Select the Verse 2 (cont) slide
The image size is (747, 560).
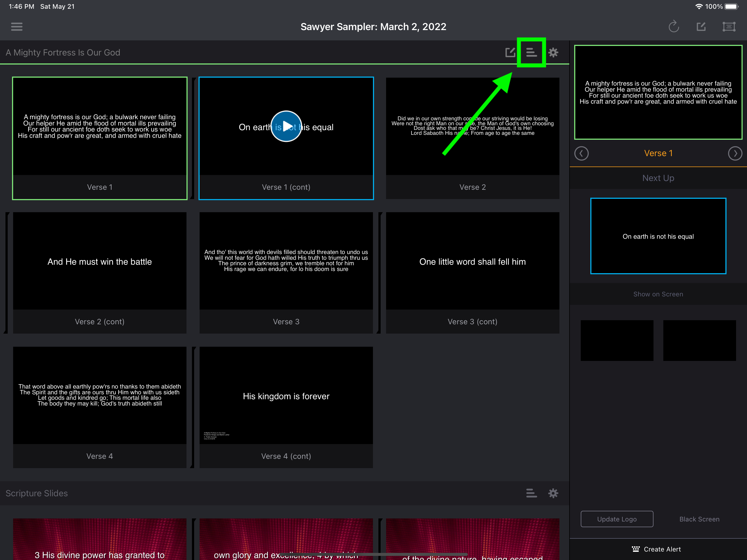tap(100, 273)
